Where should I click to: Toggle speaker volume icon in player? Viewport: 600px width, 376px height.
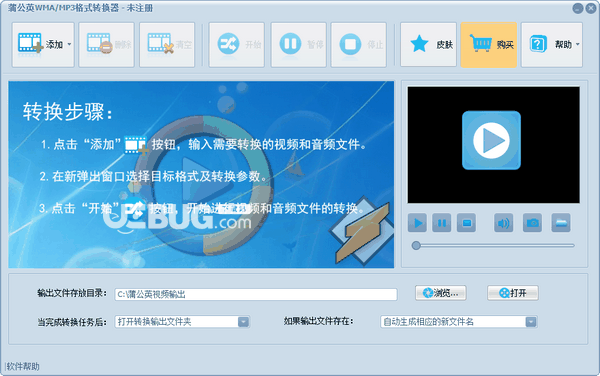(504, 223)
